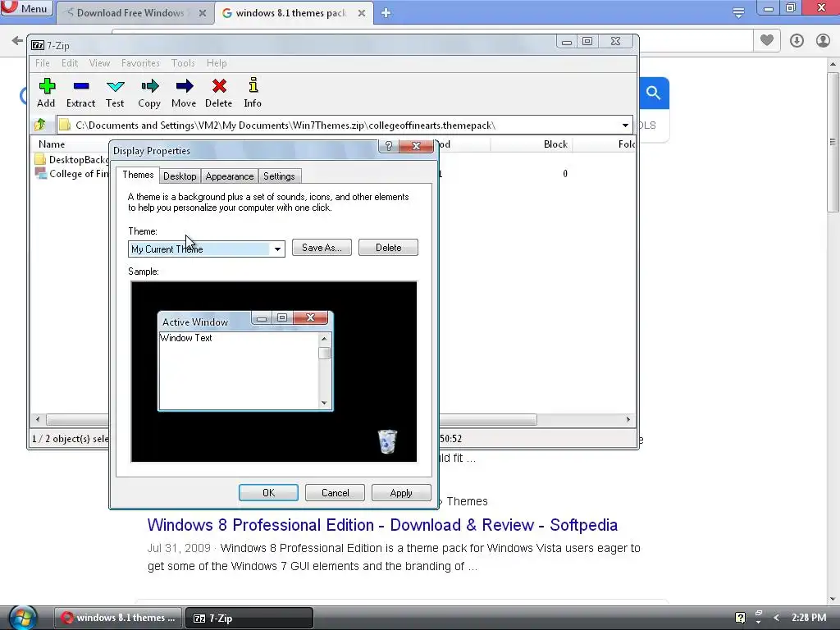Screen dimensions: 840x630
Task: Click the Windows Start orb
Action: [23, 618]
